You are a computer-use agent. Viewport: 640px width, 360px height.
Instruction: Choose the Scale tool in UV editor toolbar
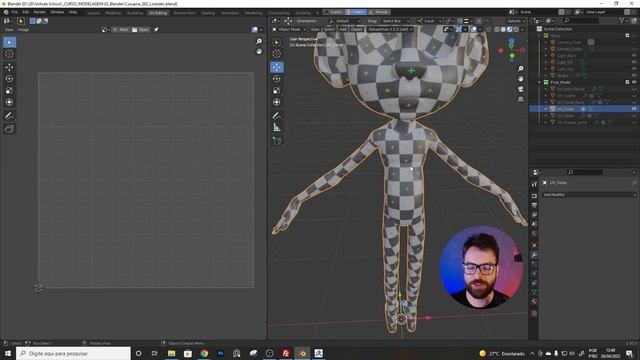pos(9,91)
